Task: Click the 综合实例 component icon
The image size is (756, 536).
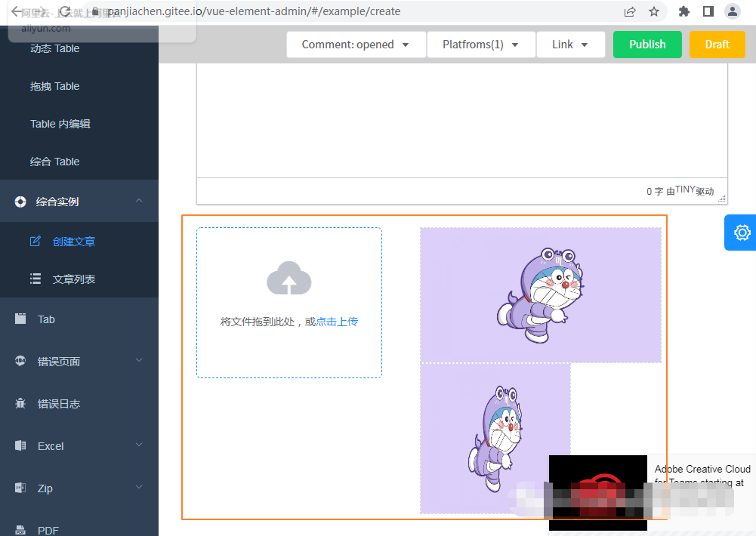Action: (20, 201)
